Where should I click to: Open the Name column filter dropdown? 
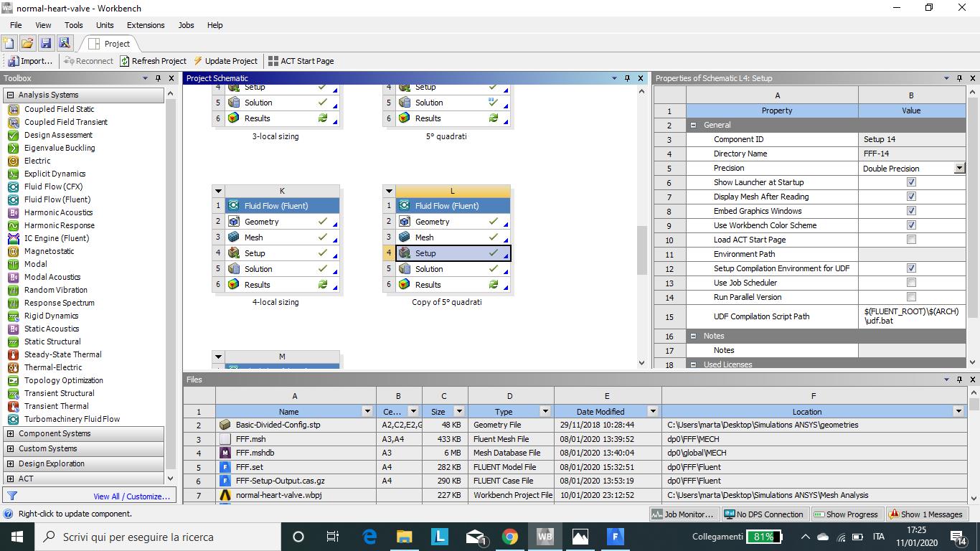click(367, 412)
